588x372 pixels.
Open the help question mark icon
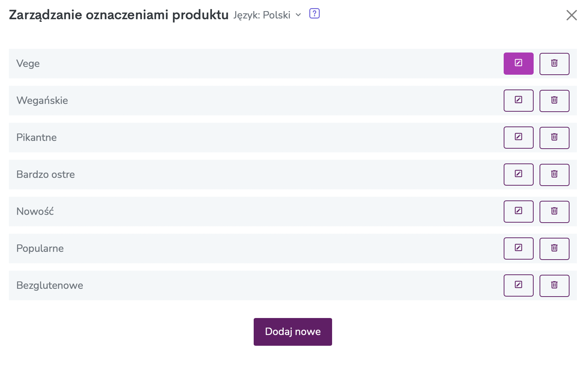point(314,14)
